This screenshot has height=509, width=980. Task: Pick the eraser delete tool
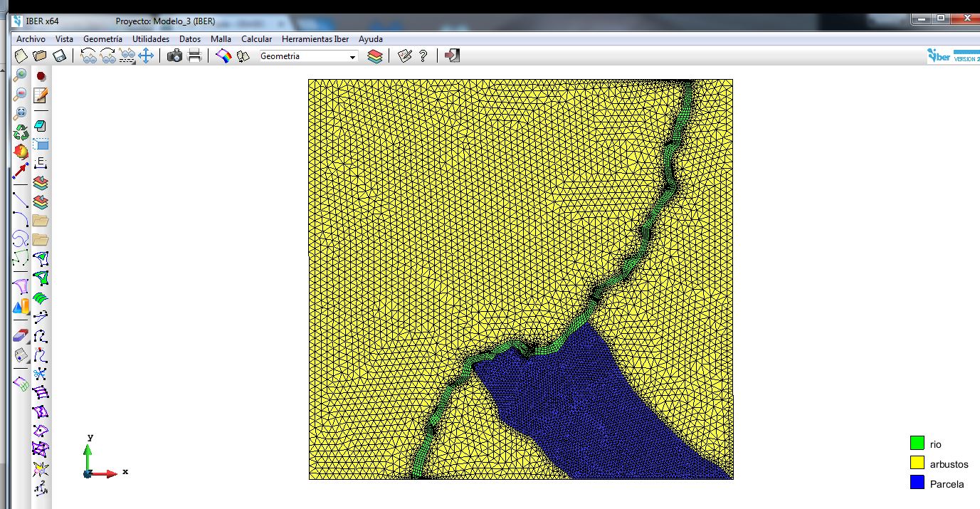point(21,335)
